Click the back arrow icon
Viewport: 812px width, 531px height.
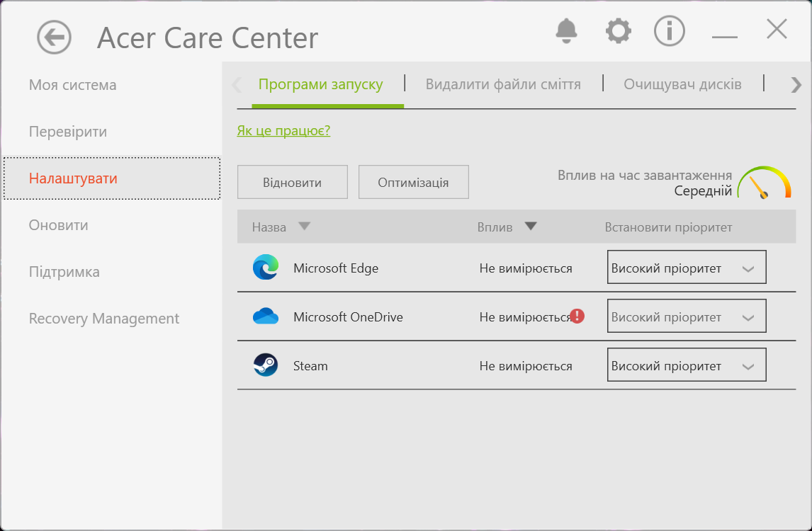[55, 37]
